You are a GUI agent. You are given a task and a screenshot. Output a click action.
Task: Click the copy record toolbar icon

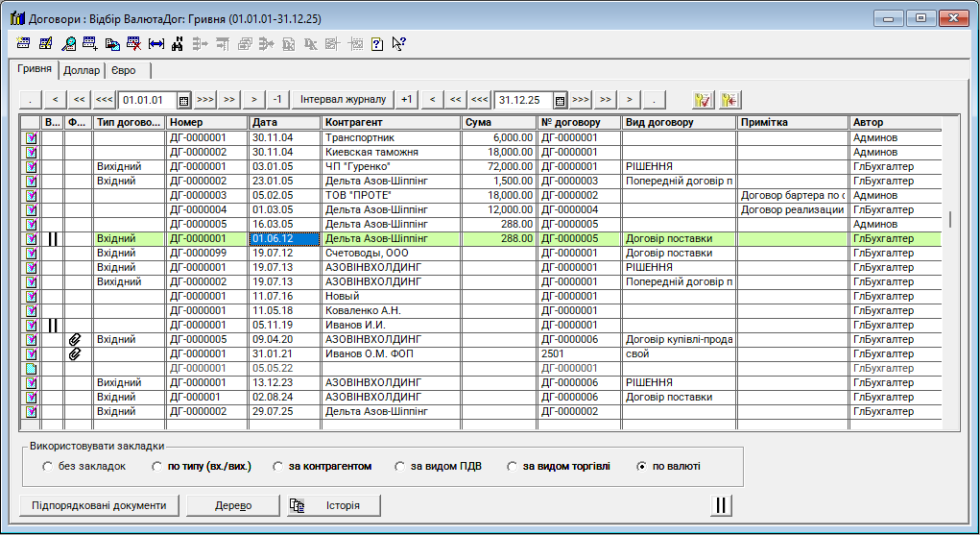click(112, 43)
